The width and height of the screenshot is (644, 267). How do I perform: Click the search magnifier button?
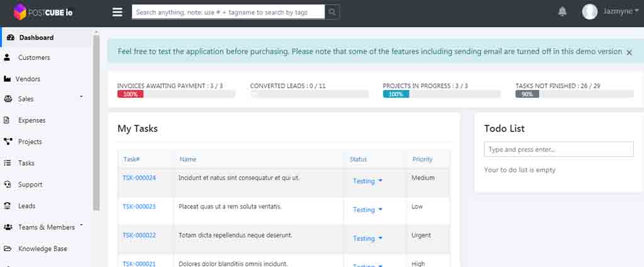pyautogui.click(x=332, y=12)
